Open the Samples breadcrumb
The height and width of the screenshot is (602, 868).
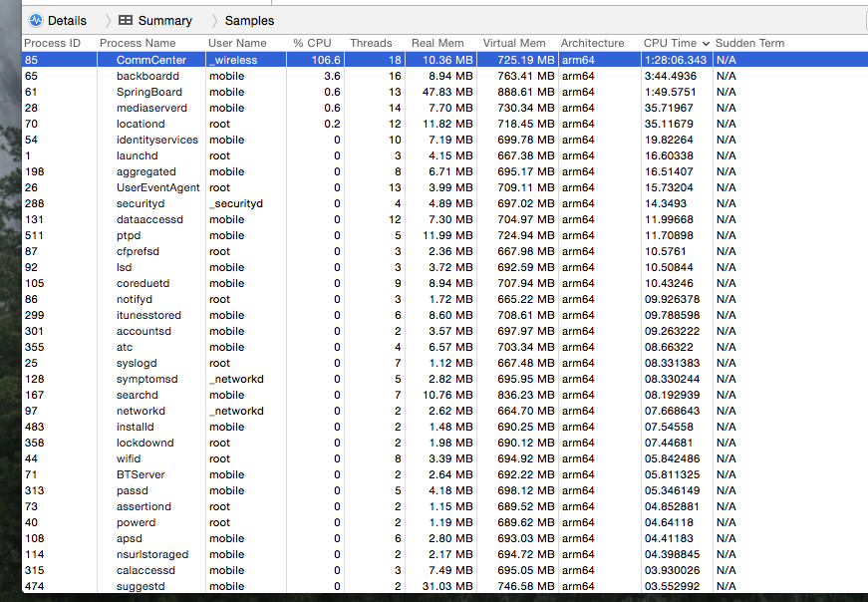tap(249, 21)
